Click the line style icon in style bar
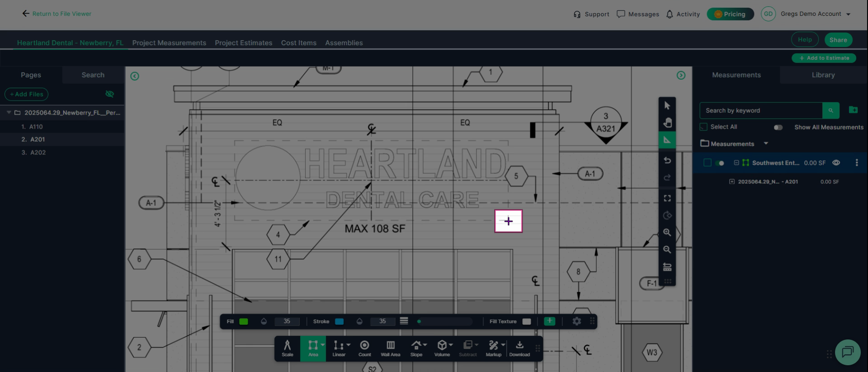 click(x=404, y=321)
